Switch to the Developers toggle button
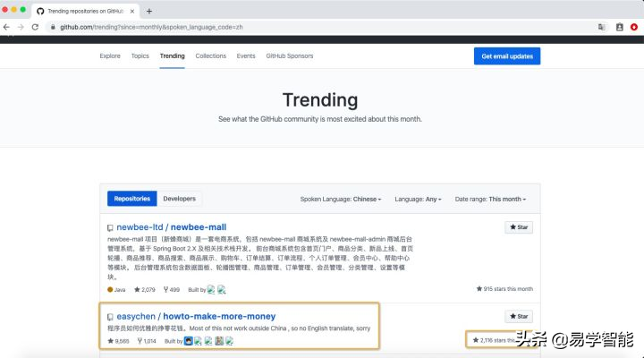The width and height of the screenshot is (644, 358). pyautogui.click(x=180, y=199)
